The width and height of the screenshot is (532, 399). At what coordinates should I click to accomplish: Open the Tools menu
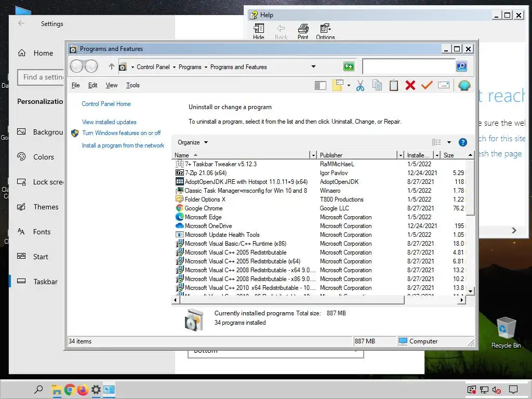132,85
